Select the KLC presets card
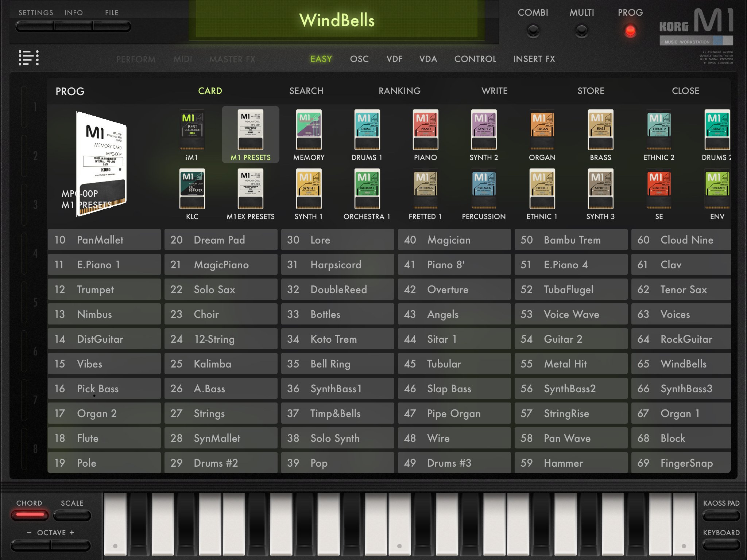The width and height of the screenshot is (747, 560). coord(192,194)
